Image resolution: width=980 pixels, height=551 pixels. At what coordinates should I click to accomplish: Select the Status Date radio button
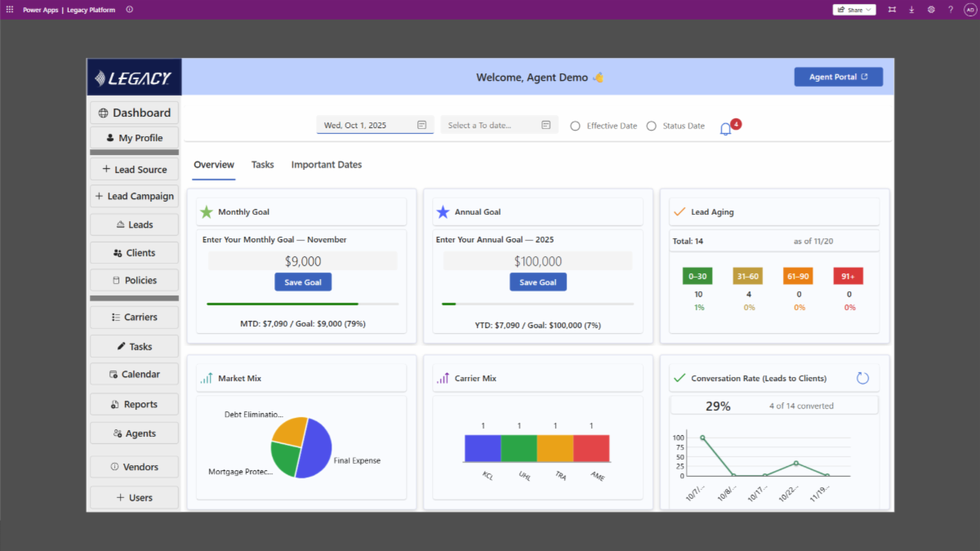click(x=651, y=126)
